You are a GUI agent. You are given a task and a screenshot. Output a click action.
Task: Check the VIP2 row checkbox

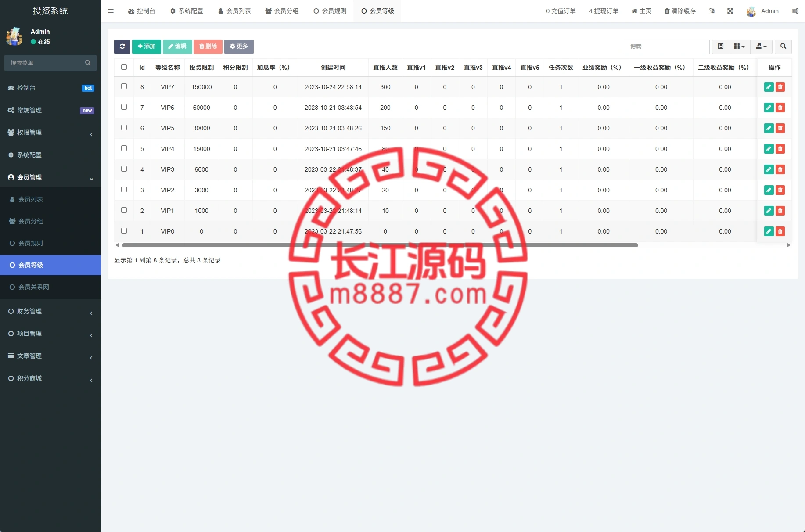[124, 190]
